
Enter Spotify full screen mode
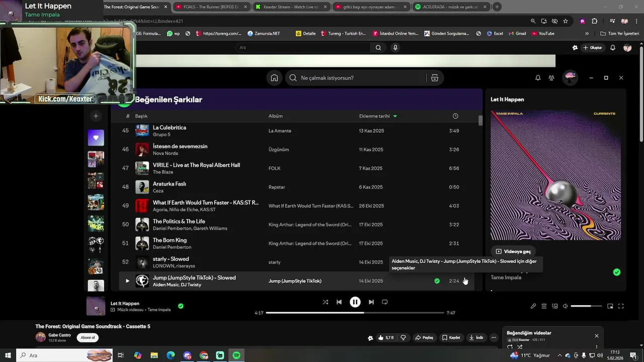621,306
